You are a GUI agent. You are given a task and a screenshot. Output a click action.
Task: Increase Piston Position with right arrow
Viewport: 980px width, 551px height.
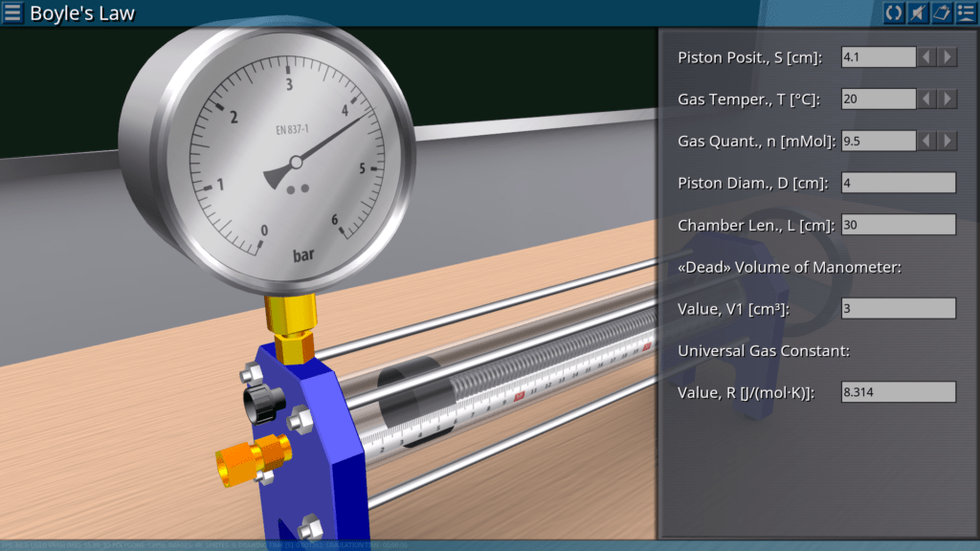[947, 57]
